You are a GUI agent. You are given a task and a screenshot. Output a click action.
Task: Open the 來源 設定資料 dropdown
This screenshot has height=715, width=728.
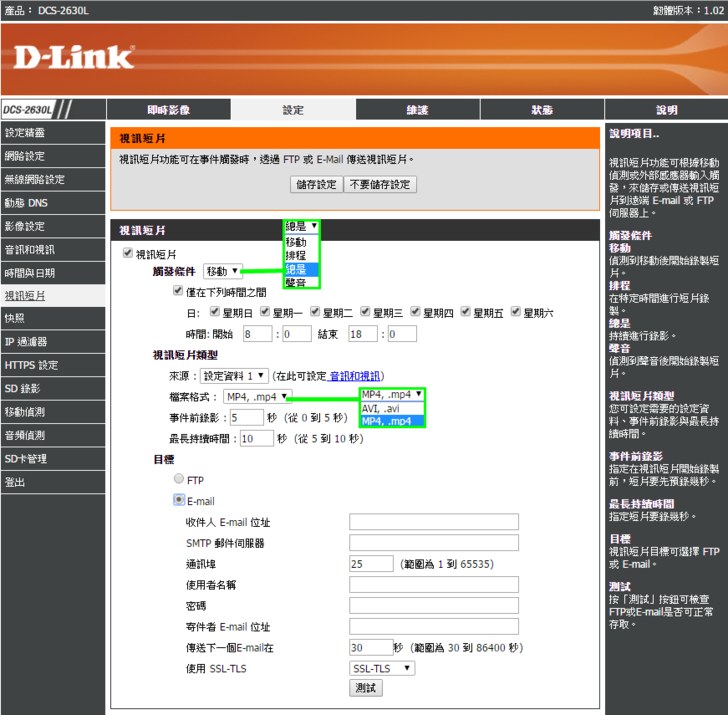coord(234,376)
